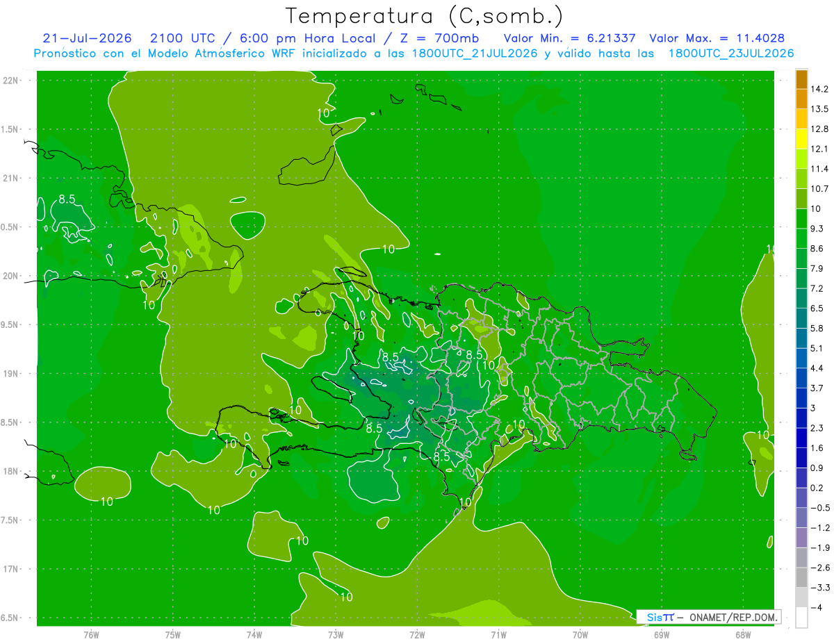This screenshot has width=834, height=644.
Task: Click the '10.7' color scale value
Action: click(x=819, y=189)
